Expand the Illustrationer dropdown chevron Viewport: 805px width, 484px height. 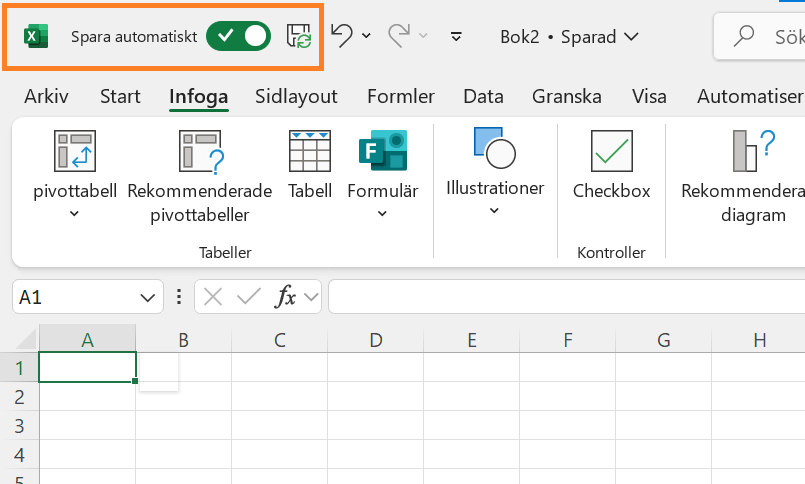tap(494, 210)
